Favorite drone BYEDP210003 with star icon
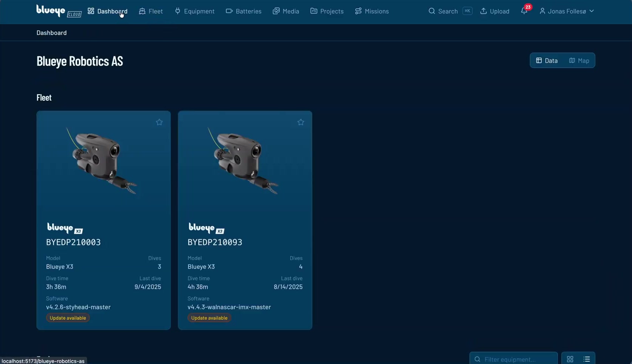Viewport: 632px width, 364px height. (x=159, y=122)
